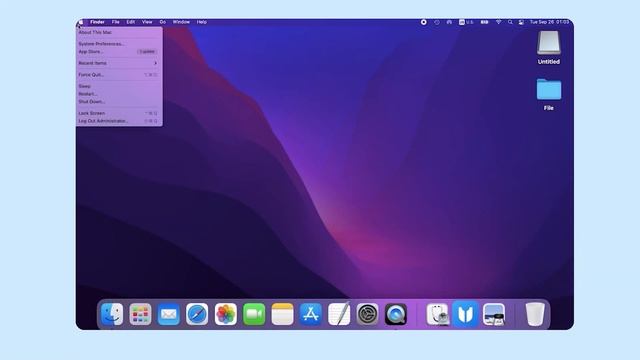Open the Go menu
This screenshot has width=640, height=360.
[x=162, y=22]
